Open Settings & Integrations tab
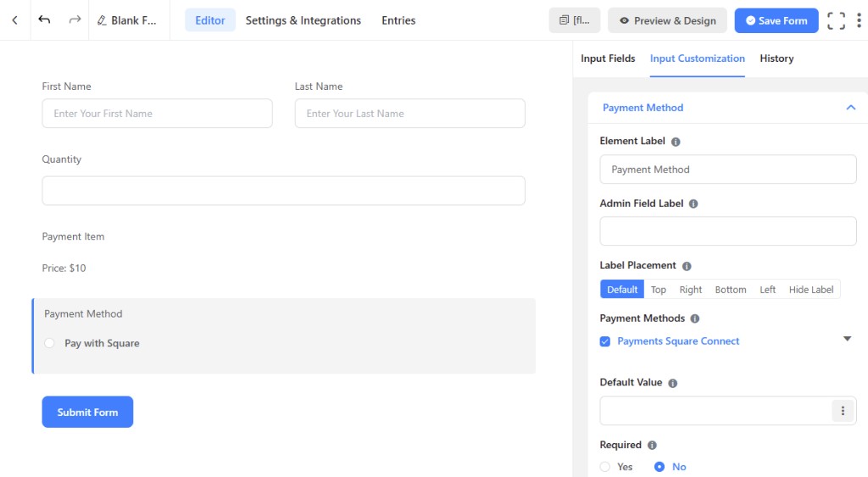 tap(303, 20)
